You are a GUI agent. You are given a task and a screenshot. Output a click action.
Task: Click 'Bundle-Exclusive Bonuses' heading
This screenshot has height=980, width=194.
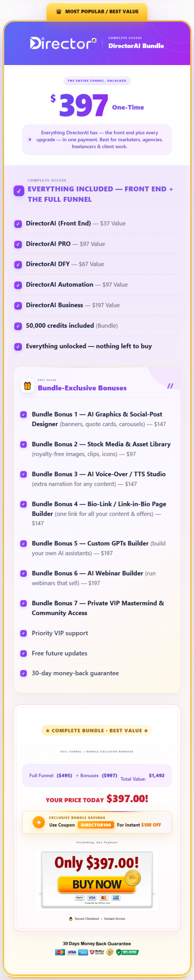point(82,388)
